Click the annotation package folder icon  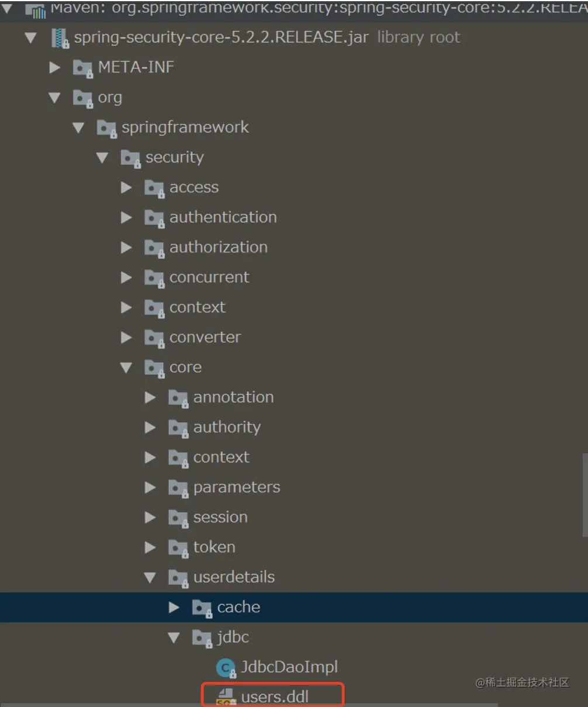178,398
